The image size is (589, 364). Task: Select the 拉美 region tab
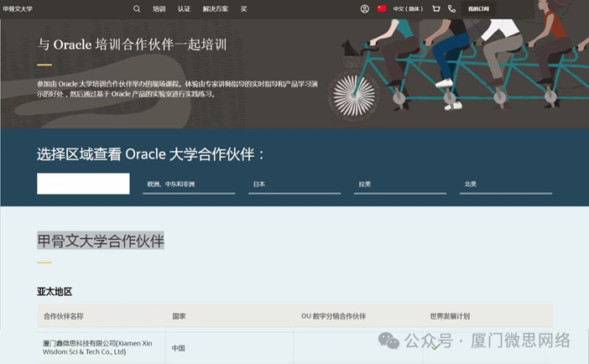coord(400,184)
